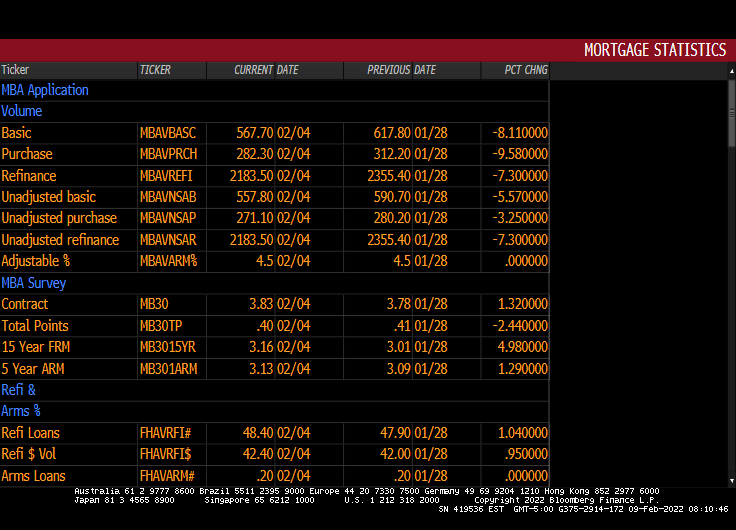This screenshot has height=530, width=736.
Task: Click the MB30TP ticker symbol
Action: click(x=161, y=326)
